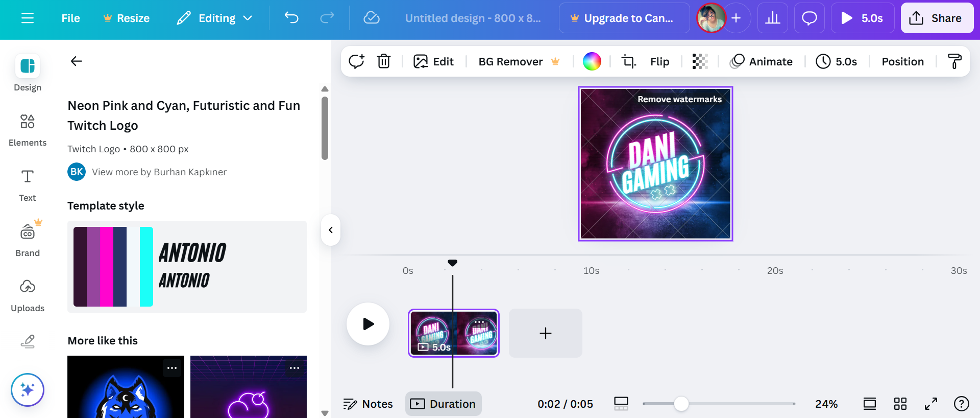The width and height of the screenshot is (980, 418).
Task: Open the Position panel
Action: 902,61
